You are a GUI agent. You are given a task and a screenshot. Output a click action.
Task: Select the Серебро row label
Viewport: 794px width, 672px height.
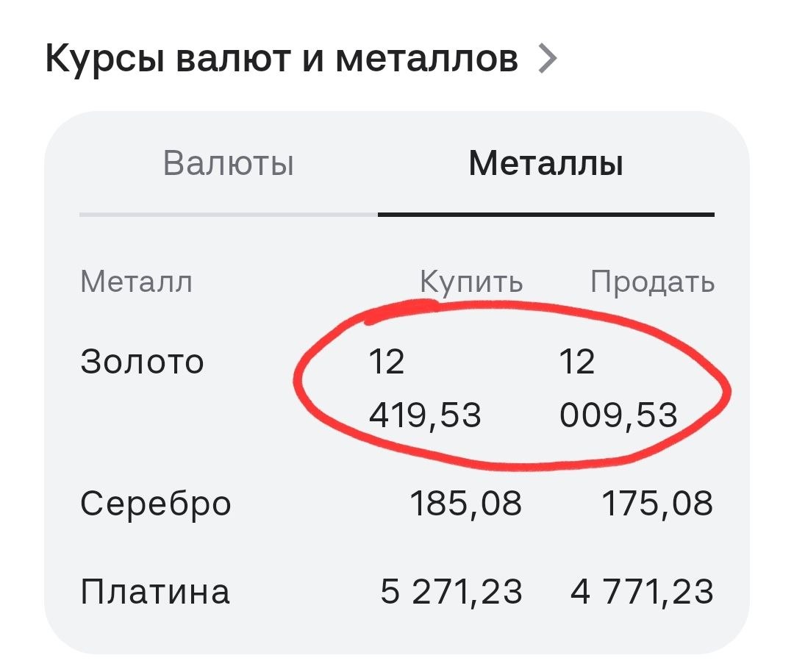155,505
